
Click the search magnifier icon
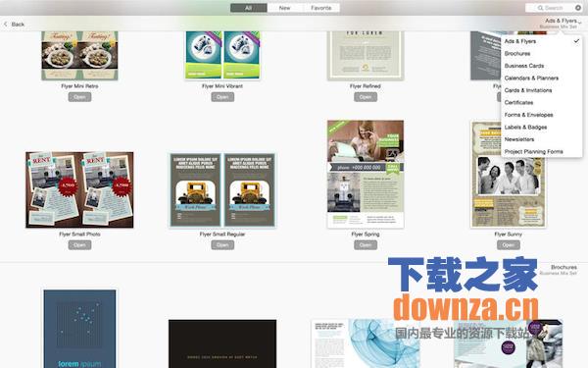click(x=540, y=8)
